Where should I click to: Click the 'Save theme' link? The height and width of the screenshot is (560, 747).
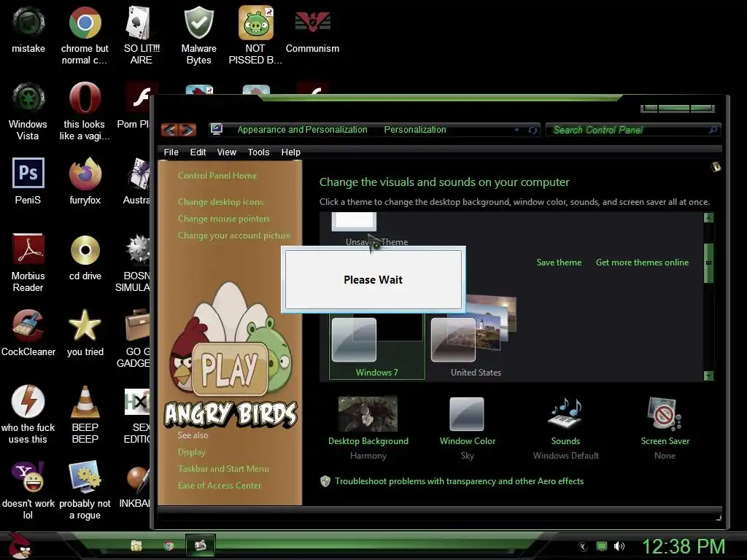[559, 262]
